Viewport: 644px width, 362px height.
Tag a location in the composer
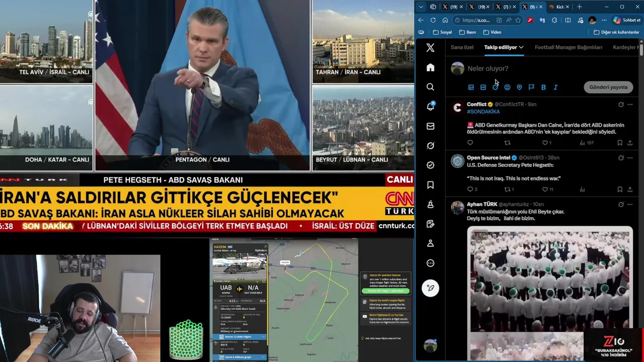[x=519, y=87]
